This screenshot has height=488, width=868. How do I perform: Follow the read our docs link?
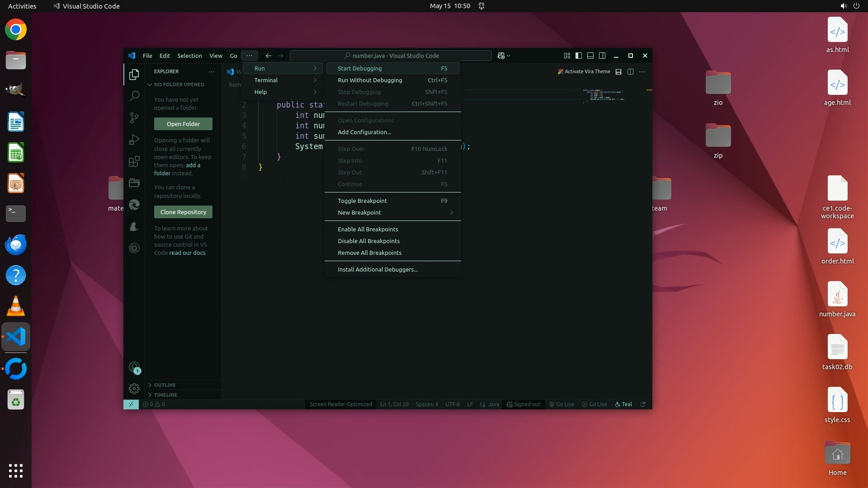pyautogui.click(x=187, y=253)
